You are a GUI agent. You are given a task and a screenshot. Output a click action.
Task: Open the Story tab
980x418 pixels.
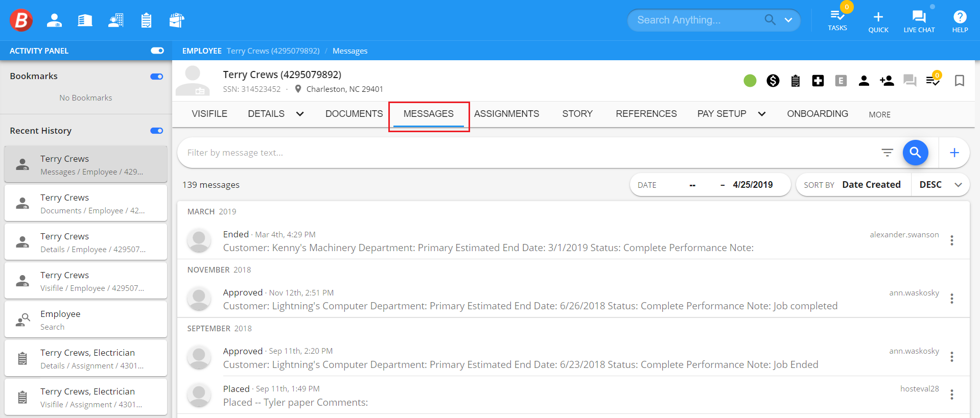tap(577, 114)
